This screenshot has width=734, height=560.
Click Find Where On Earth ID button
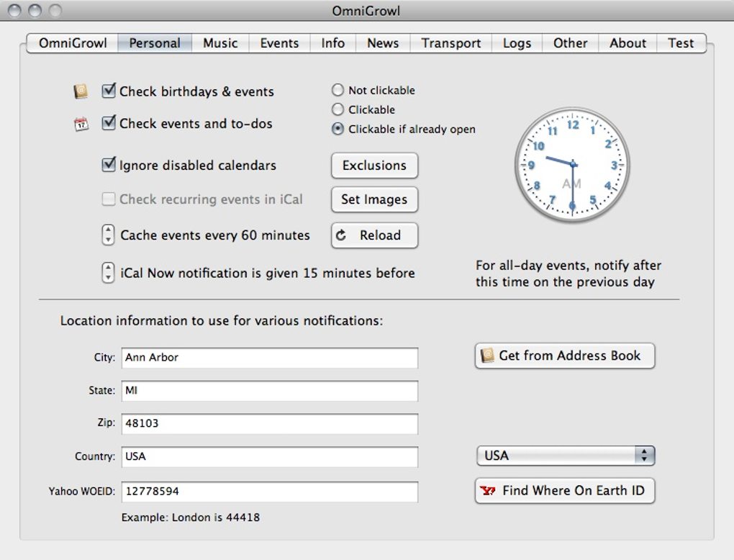point(565,491)
